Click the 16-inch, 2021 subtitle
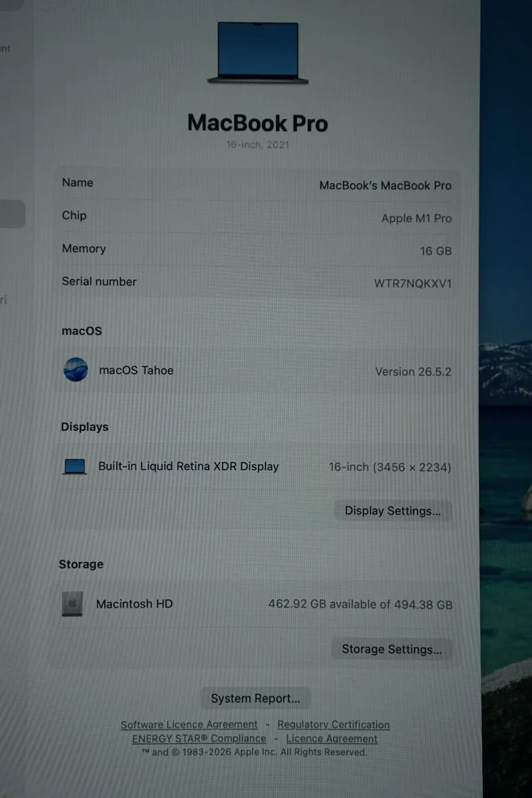This screenshot has height=798, width=532. (257, 144)
